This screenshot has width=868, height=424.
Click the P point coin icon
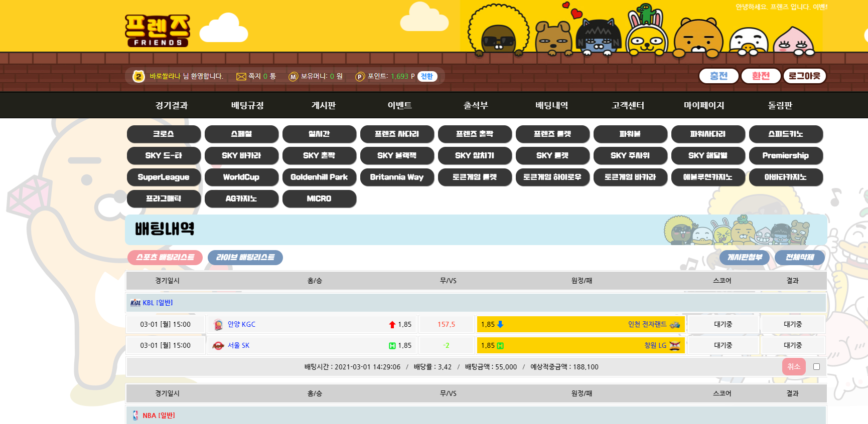click(360, 77)
